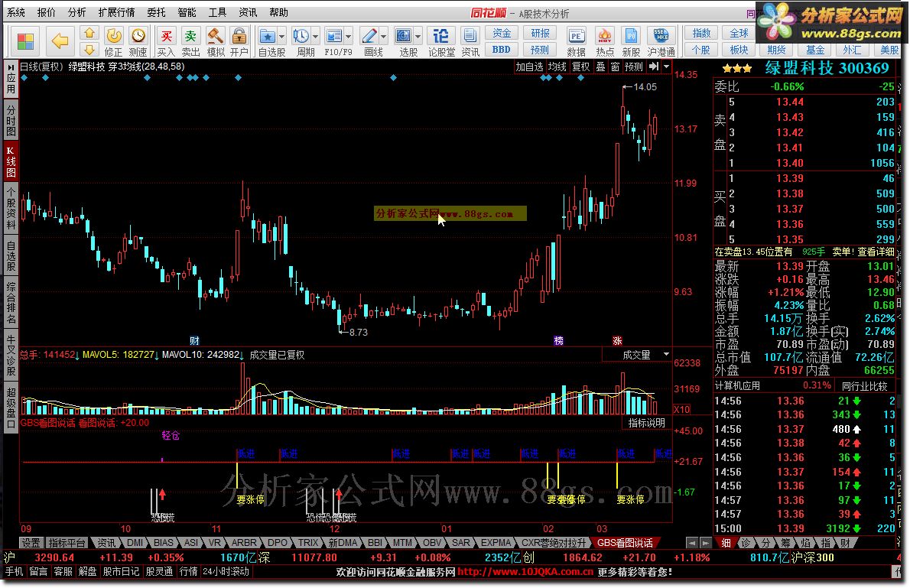This screenshot has width=910, height=588.
Task: Open the www.10JQKA.com.cn link
Action: click(x=525, y=572)
